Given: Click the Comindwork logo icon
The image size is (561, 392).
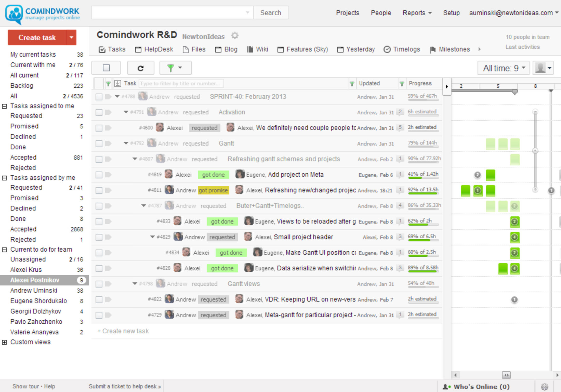Looking at the screenshot, I should point(14,14).
